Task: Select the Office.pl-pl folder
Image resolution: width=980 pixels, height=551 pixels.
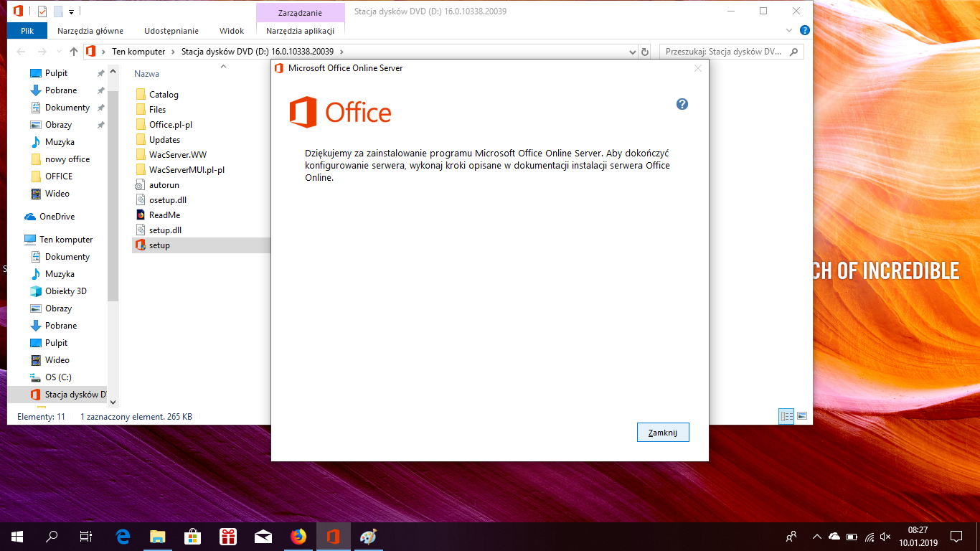Action: click(171, 125)
